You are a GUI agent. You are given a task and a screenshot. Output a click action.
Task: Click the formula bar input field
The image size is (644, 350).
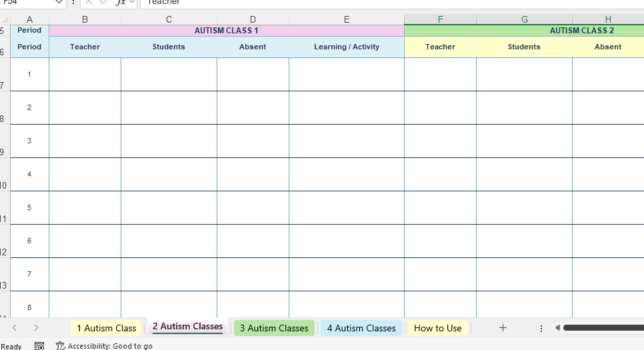pyautogui.click(x=392, y=3)
